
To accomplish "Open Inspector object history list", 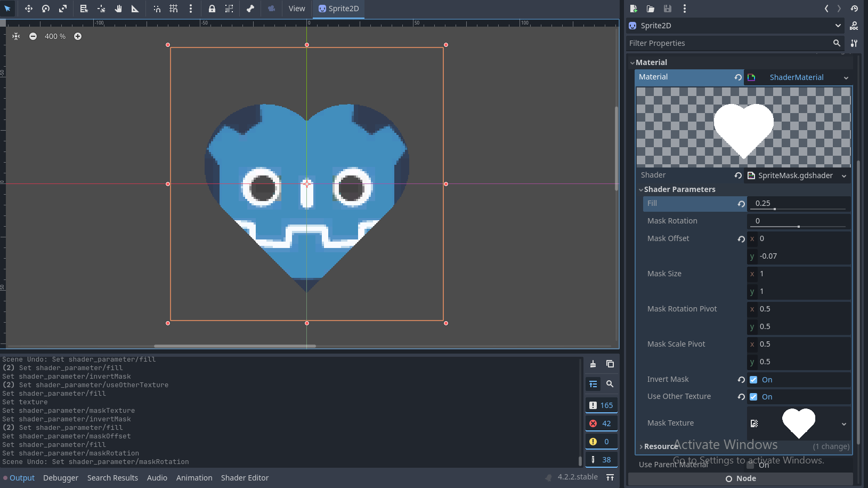I will tap(854, 9).
